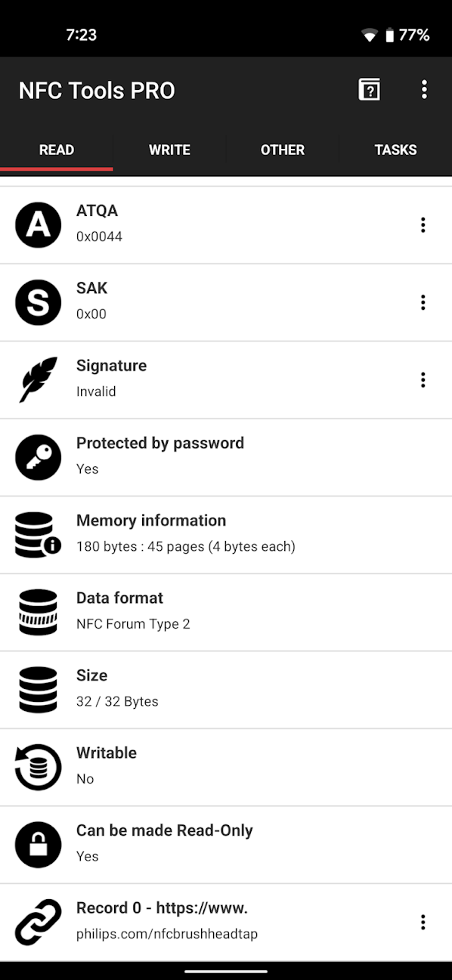The image size is (452, 980).
Task: Tap the Writable circular arrow icon
Action: click(x=38, y=767)
